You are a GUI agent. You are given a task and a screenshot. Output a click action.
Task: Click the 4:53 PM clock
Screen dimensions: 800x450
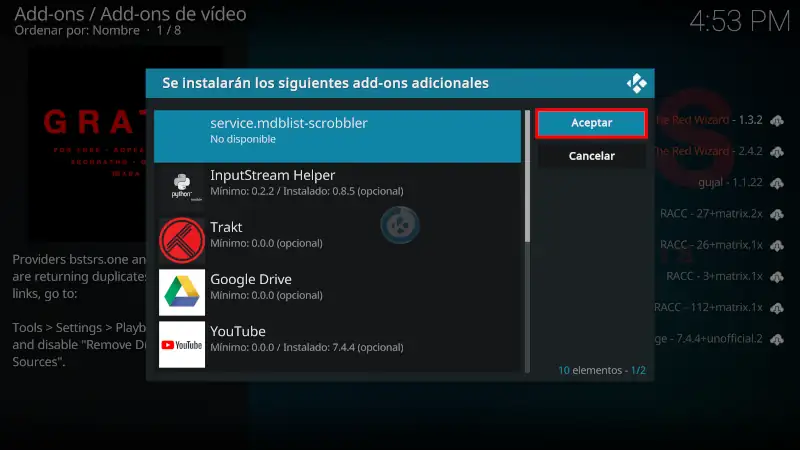tap(739, 21)
